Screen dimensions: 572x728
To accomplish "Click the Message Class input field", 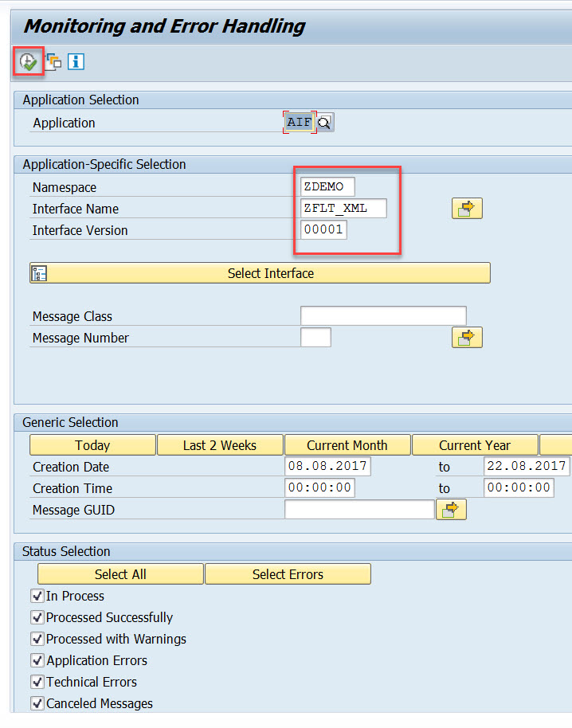I will (x=383, y=315).
